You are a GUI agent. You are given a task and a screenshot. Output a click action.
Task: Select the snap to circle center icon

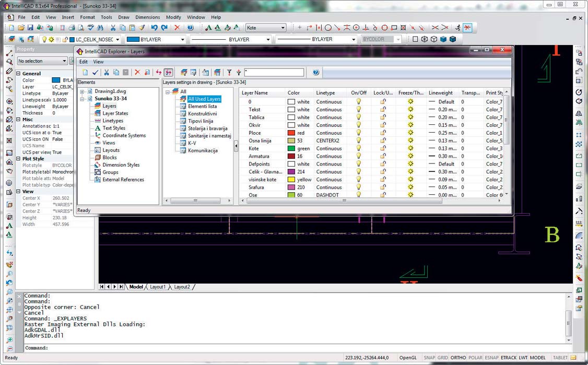[356, 28]
